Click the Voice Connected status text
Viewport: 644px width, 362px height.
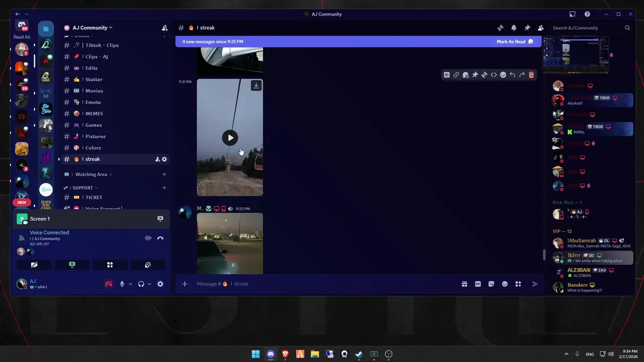(49, 232)
